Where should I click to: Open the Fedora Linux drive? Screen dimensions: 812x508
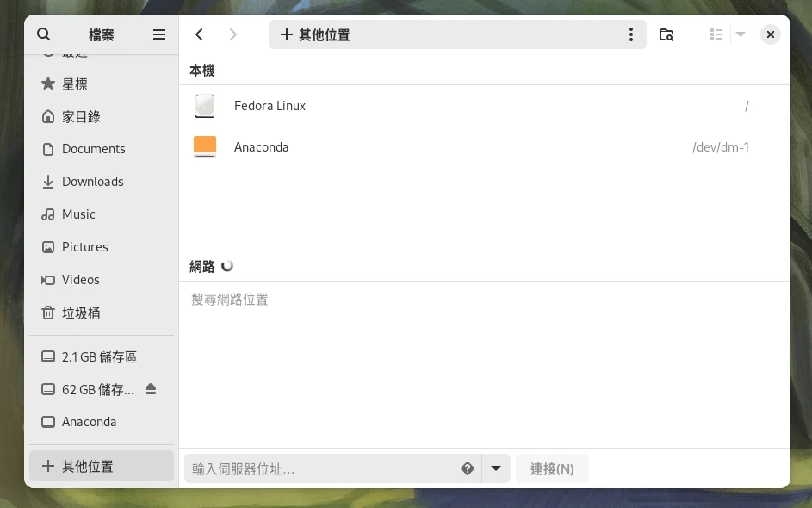pyautogui.click(x=270, y=106)
